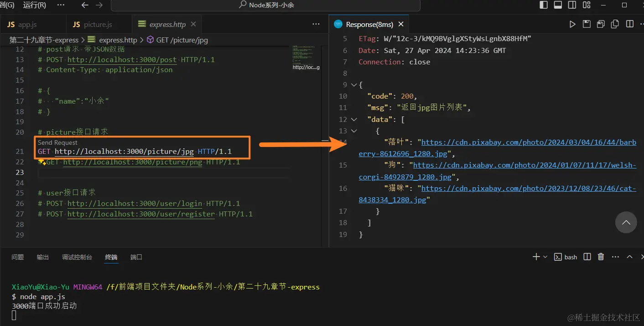The height and width of the screenshot is (326, 644).
Task: Open 调试控制台 panel tab
Action: click(77, 257)
